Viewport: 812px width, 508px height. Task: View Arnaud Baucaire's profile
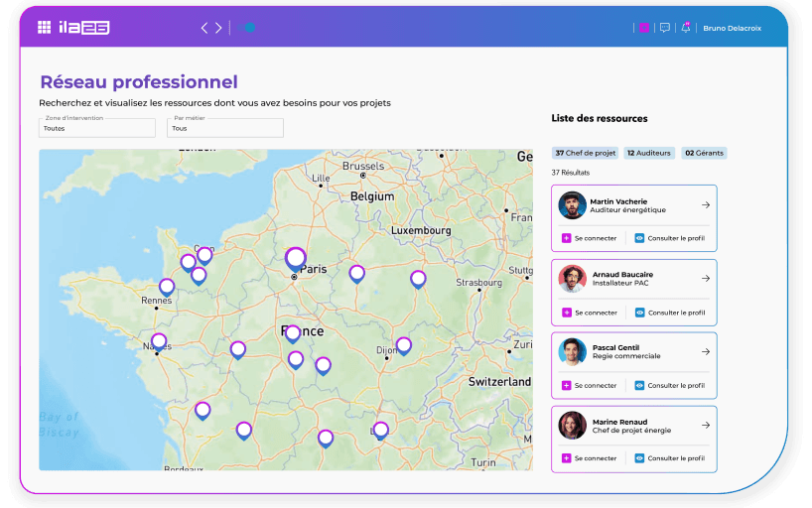coord(670,313)
